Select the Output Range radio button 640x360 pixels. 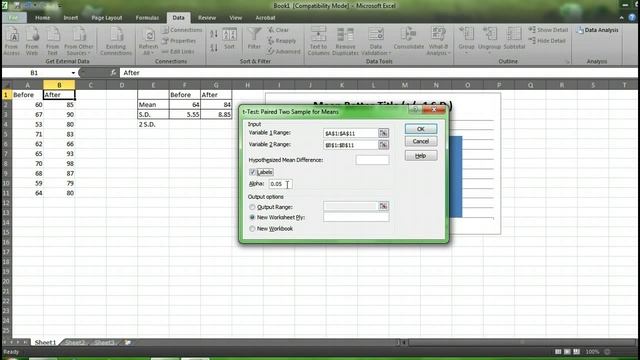[252, 207]
